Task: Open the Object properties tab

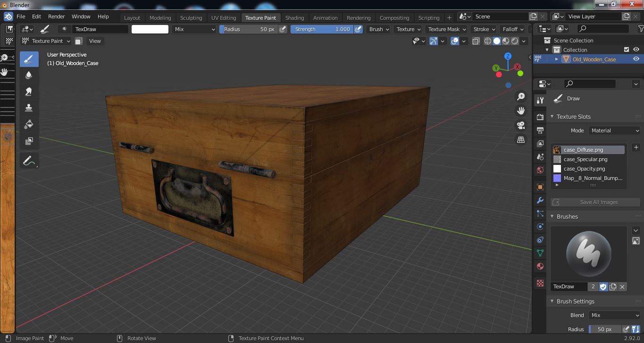Action: click(x=540, y=187)
